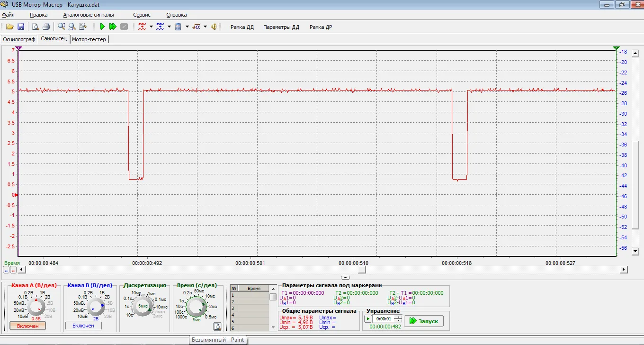Click Umax= 5,19 В value
This screenshot has height=345, width=644.
pyautogui.click(x=296, y=318)
